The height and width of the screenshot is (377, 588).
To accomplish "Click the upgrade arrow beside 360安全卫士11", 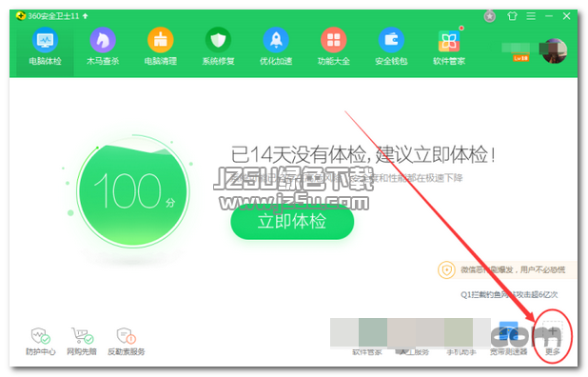I will click(x=85, y=16).
